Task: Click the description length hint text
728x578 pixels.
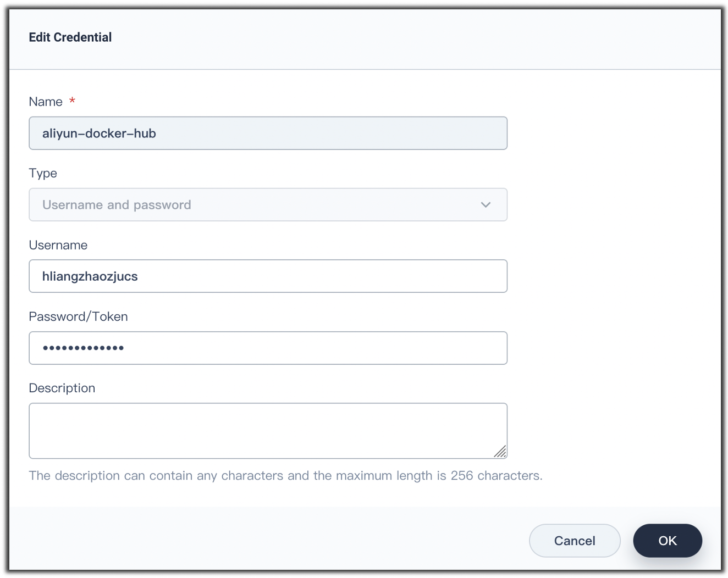Action: (285, 476)
